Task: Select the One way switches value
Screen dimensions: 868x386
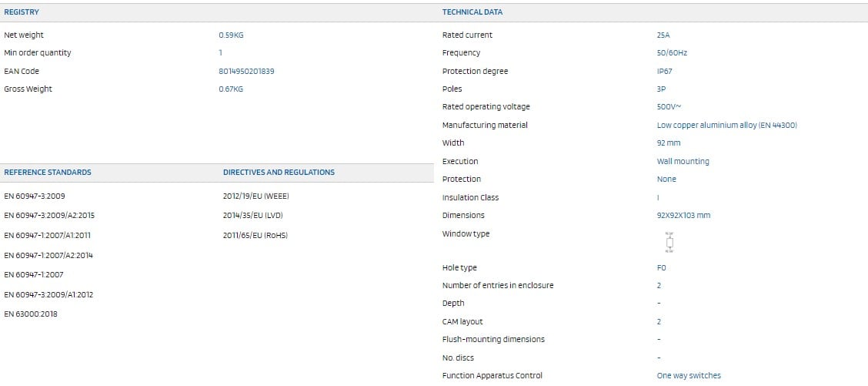Action: pyautogui.click(x=689, y=375)
